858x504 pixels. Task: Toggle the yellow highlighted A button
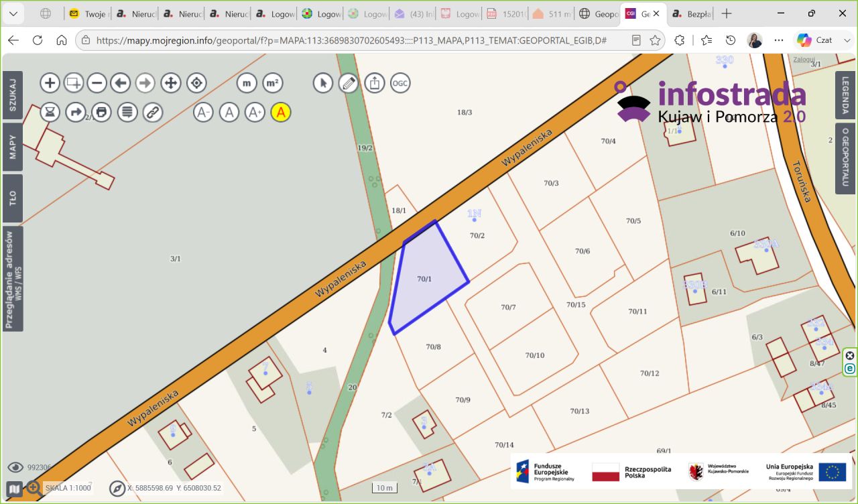click(281, 112)
